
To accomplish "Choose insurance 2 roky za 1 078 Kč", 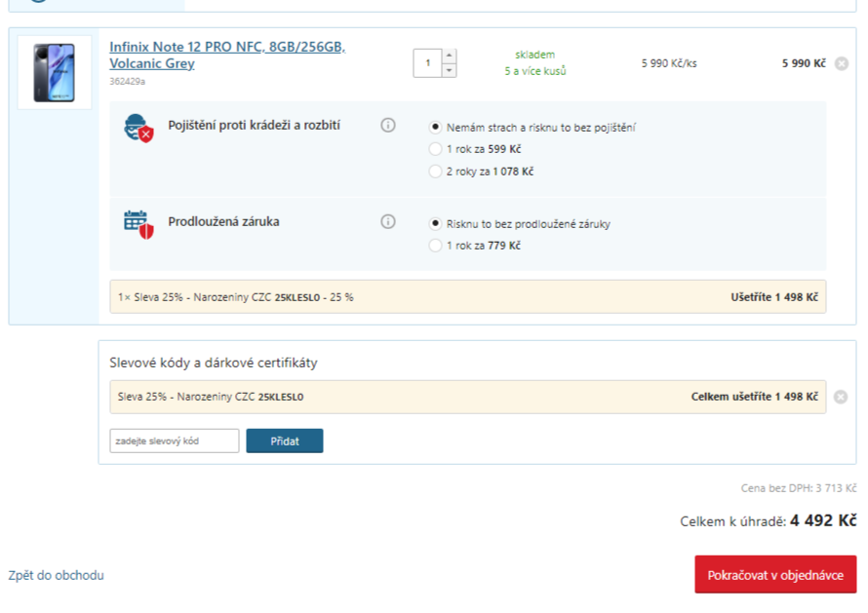I will (x=435, y=172).
